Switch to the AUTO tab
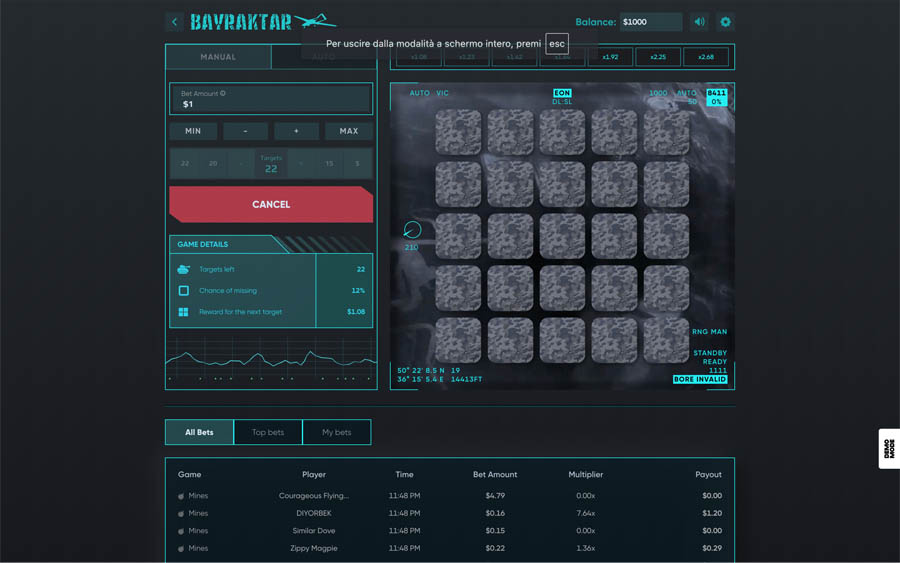The image size is (900, 563). (324, 57)
